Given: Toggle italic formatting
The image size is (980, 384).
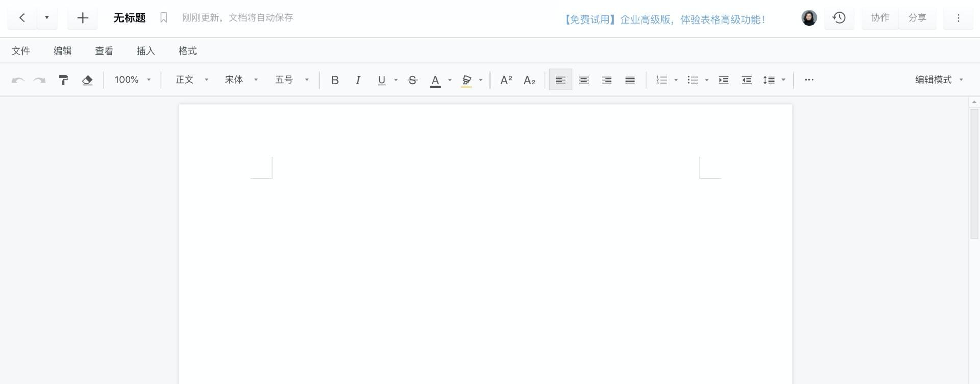Looking at the screenshot, I should 358,80.
